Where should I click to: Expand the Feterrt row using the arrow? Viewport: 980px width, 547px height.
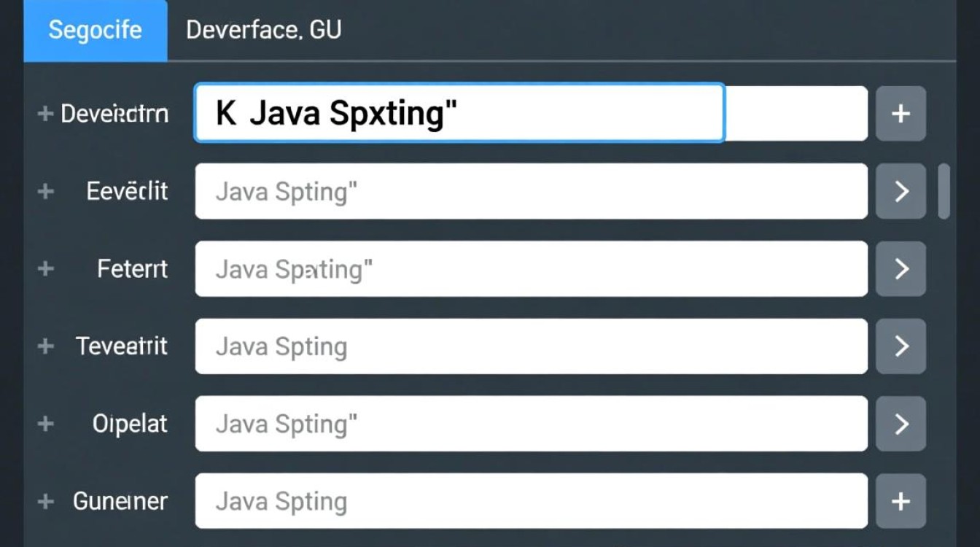coord(901,268)
